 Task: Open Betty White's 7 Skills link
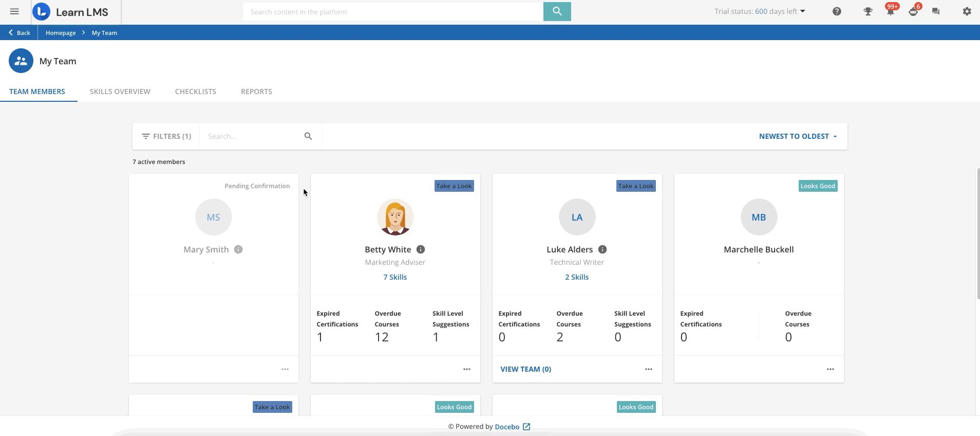point(395,277)
